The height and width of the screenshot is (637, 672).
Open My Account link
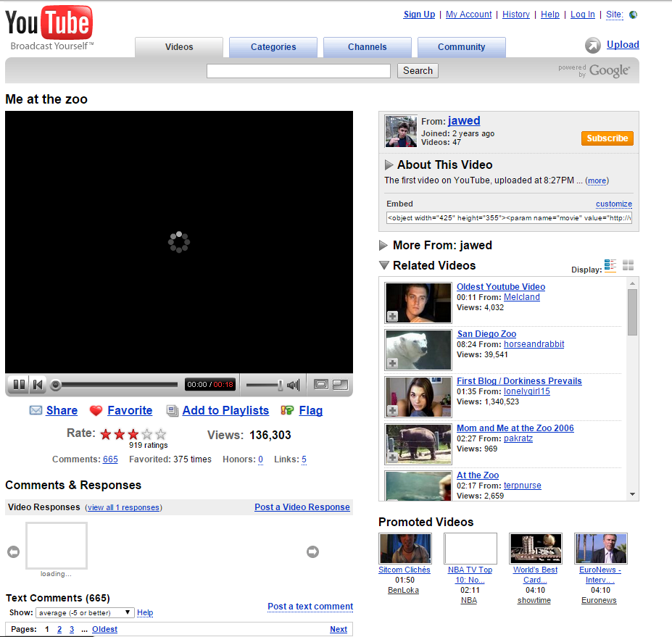tap(468, 14)
